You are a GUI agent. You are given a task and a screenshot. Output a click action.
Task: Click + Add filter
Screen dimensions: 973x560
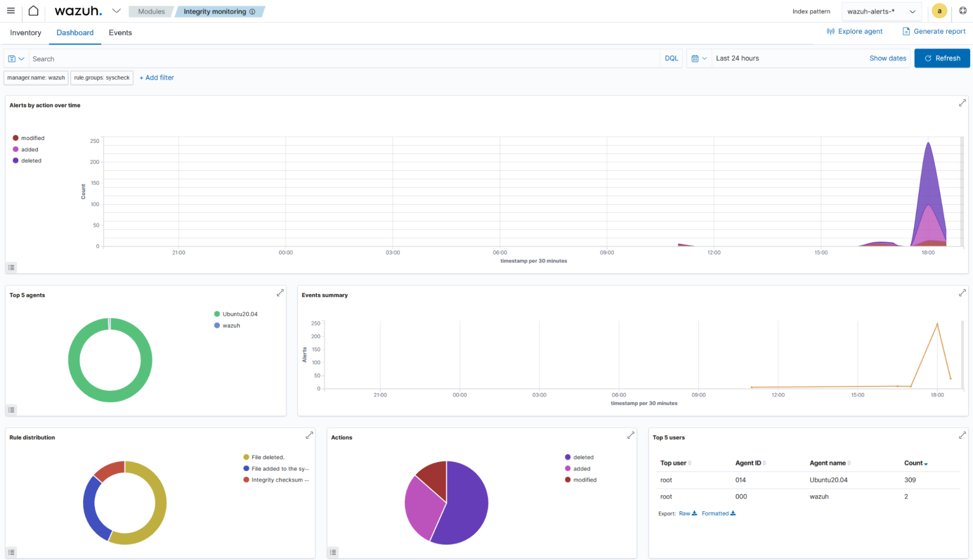tap(157, 77)
